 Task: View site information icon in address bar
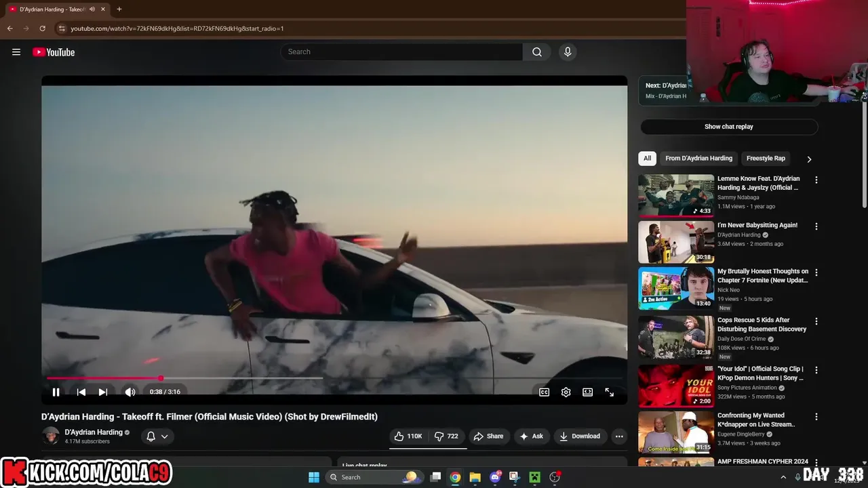pos(62,28)
